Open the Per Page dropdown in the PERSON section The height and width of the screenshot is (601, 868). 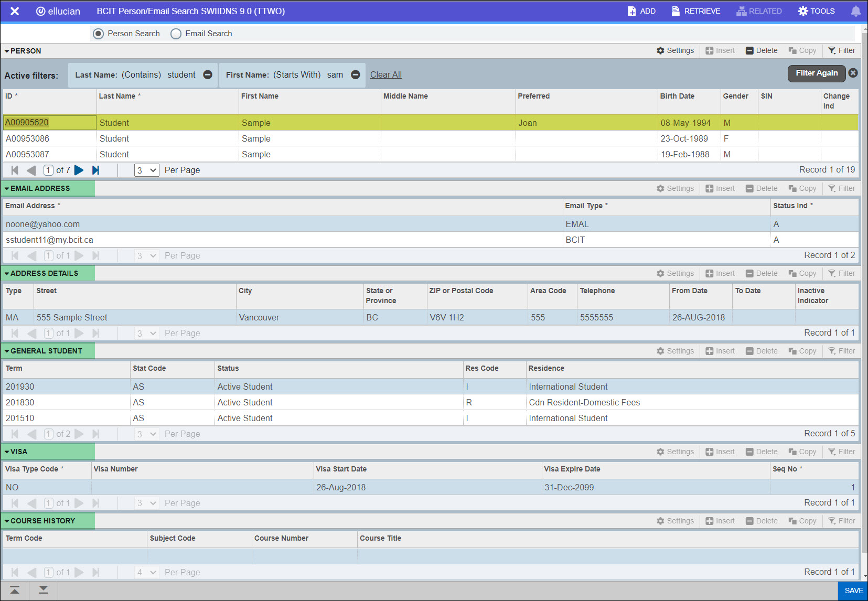coord(146,170)
